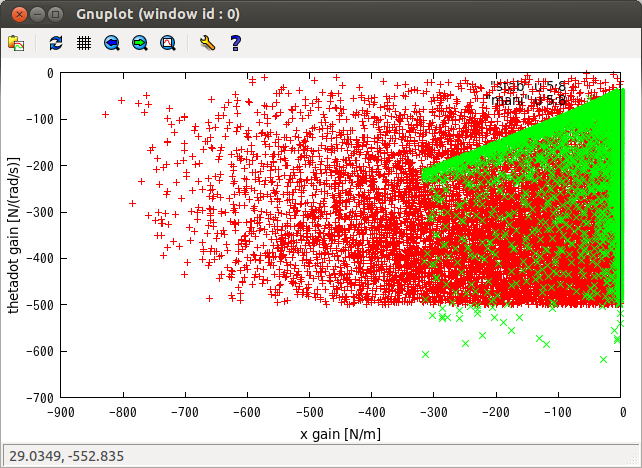The width and height of the screenshot is (642, 468).
Task: Toggle grid lines on the plot
Action: click(84, 43)
